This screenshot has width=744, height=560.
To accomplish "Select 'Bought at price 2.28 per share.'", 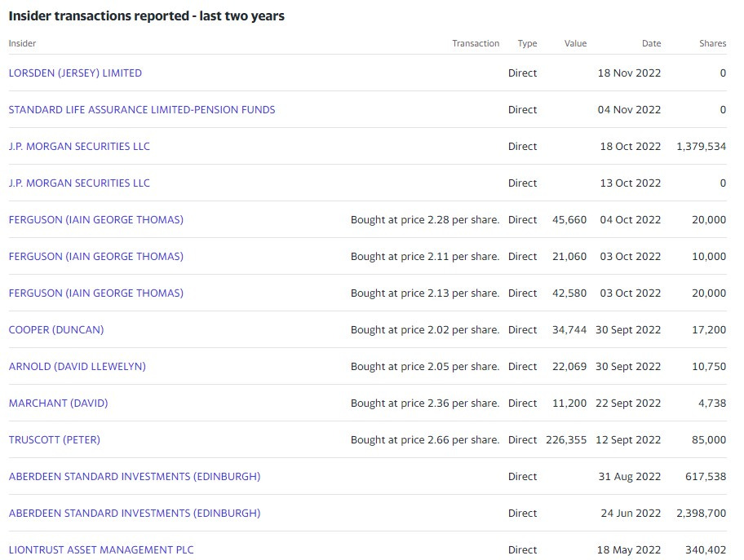I will [x=425, y=219].
